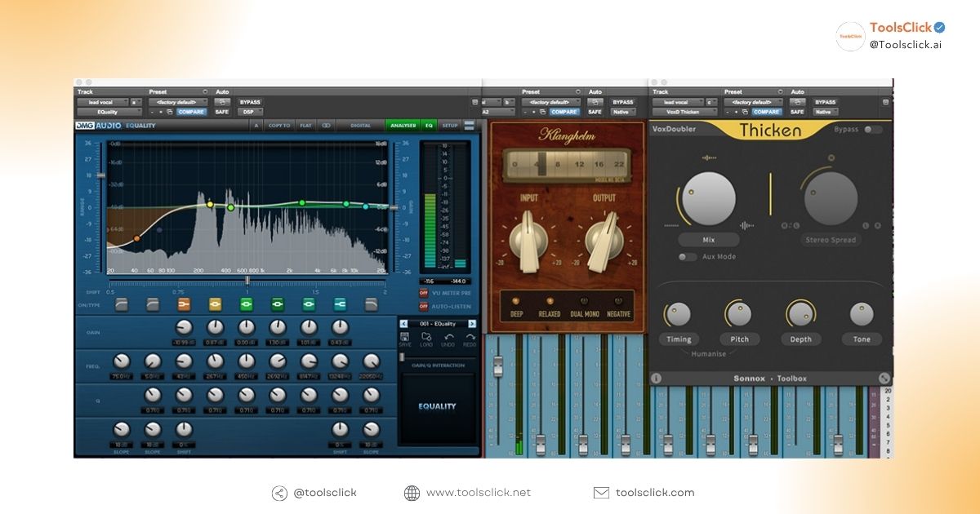Click the yellow EQ node on the curve
The image size is (980, 514).
(x=209, y=205)
